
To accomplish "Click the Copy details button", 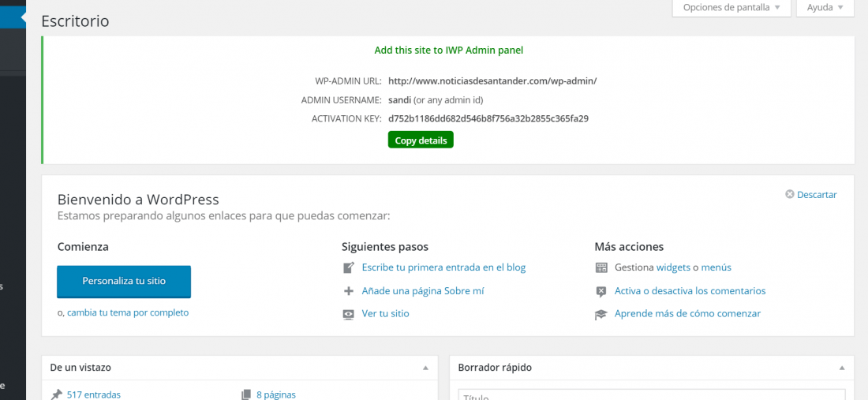I will coord(421,140).
